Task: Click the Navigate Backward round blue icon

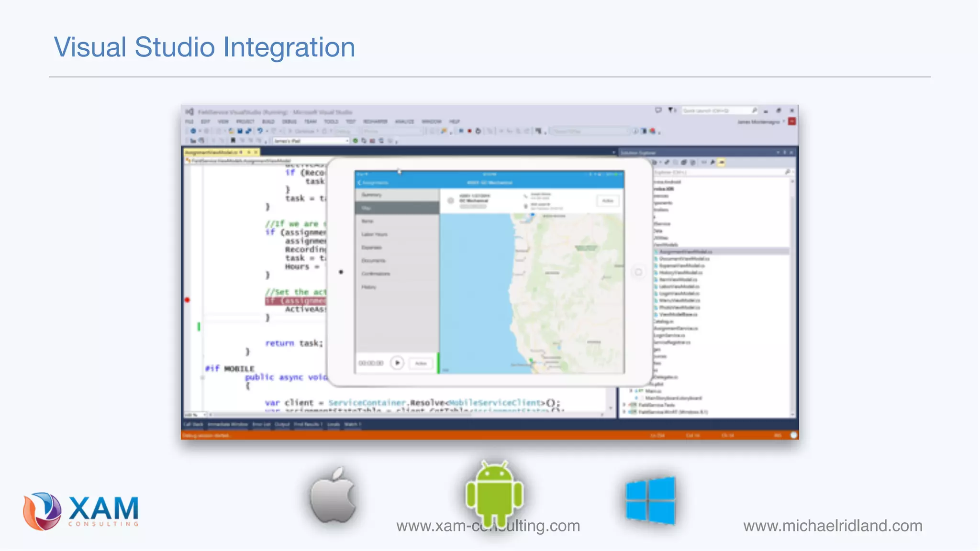Action: (x=193, y=131)
